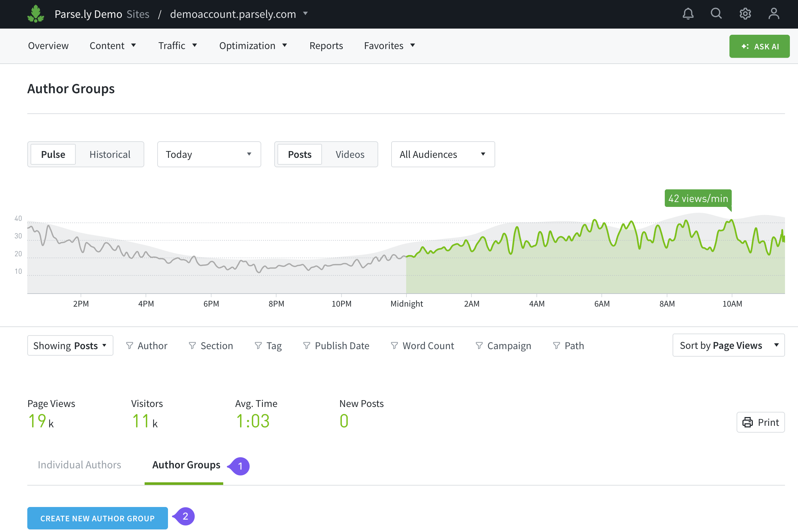798x532 pixels.
Task: Switch view to Videos
Action: tap(350, 154)
